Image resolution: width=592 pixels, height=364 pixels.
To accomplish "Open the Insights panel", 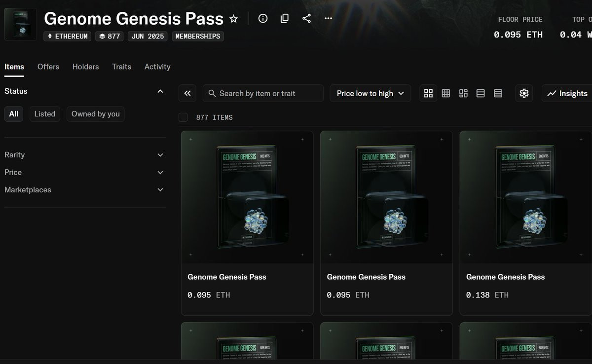I will tap(567, 93).
